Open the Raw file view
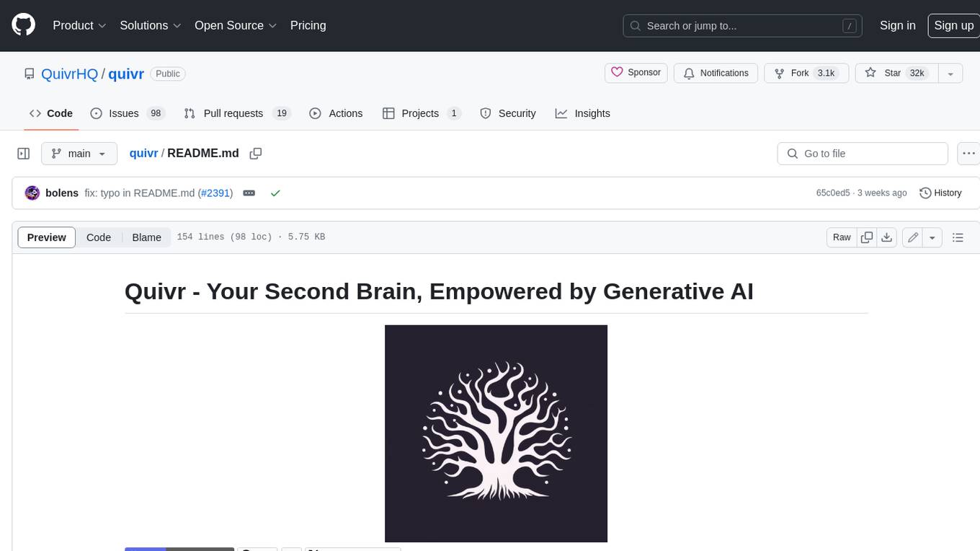Screen dimensions: 980x551 pyautogui.click(x=842, y=237)
